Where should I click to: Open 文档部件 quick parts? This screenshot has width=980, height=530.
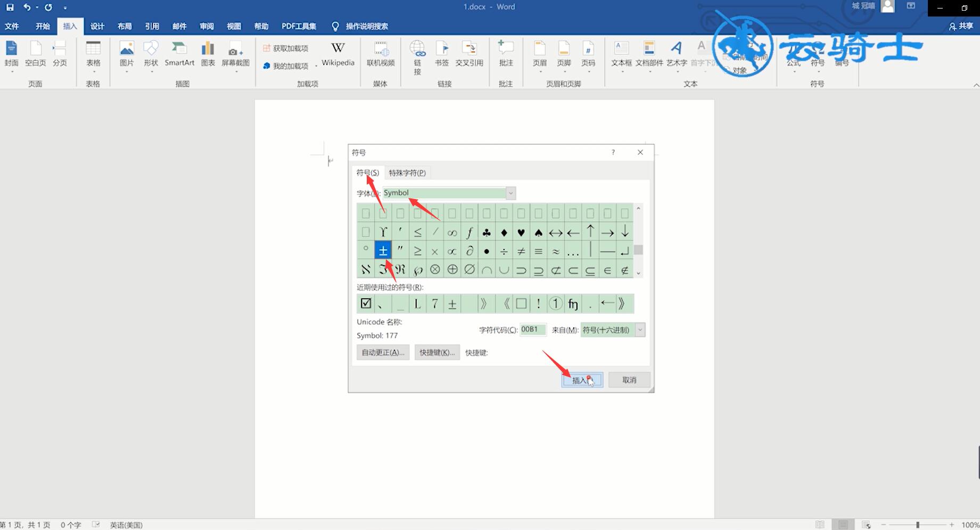coord(649,56)
